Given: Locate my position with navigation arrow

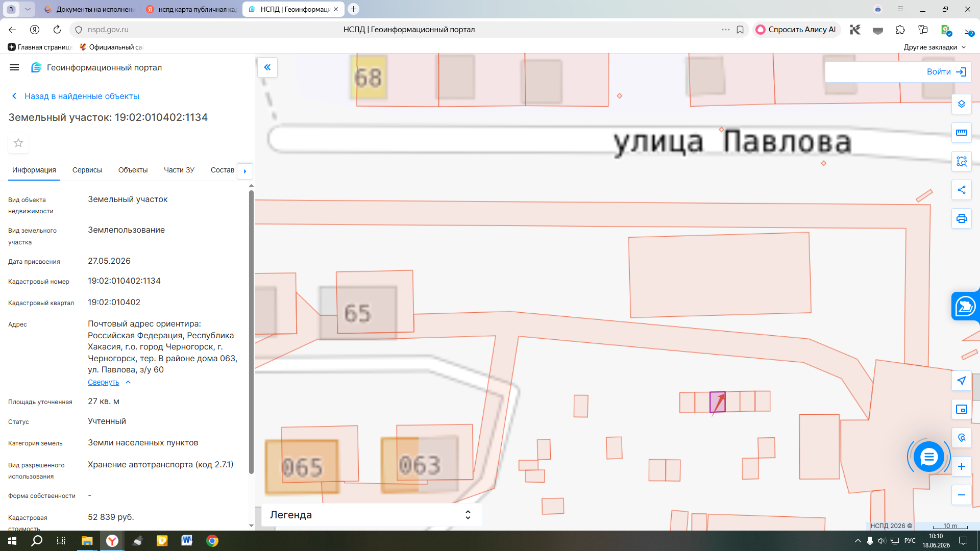Looking at the screenshot, I should point(962,381).
